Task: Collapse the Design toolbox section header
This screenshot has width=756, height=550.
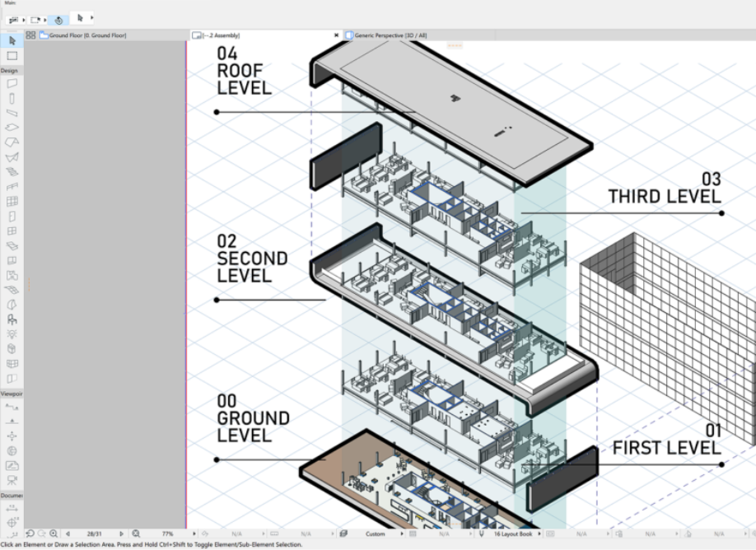Action: click(12, 70)
